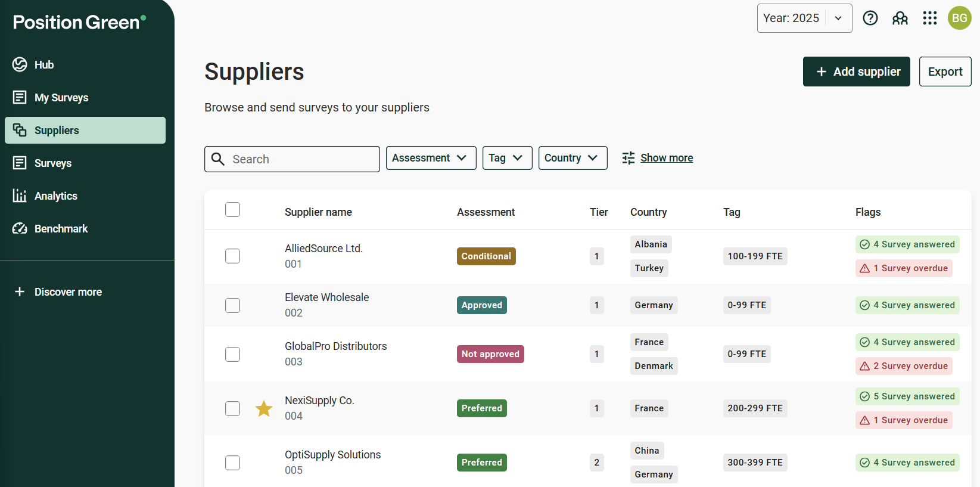Open My Surveys in the sidebar
This screenshot has height=487, width=980.
point(61,98)
